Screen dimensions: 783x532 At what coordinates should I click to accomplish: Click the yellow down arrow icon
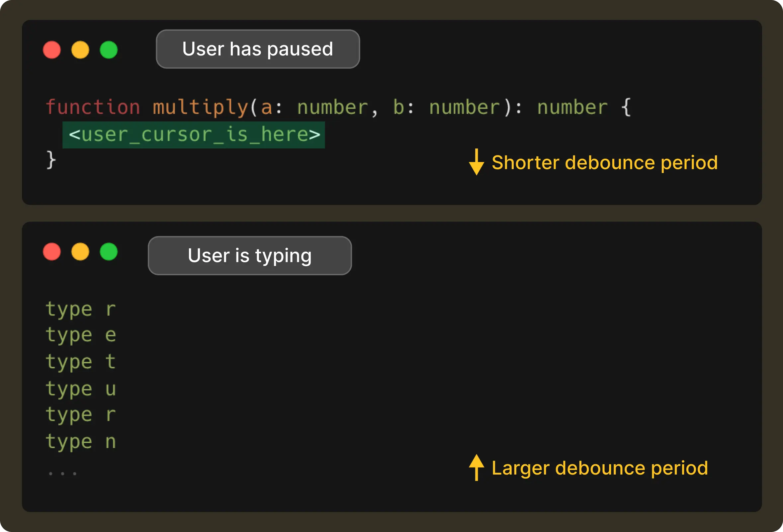477,162
